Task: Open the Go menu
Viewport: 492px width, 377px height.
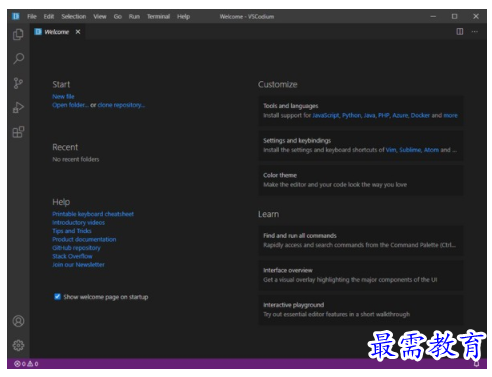Action: pos(118,16)
